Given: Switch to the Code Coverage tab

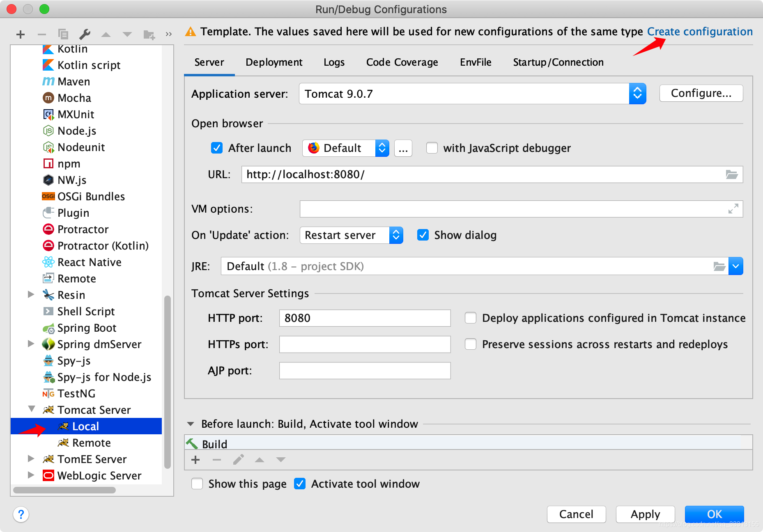Looking at the screenshot, I should (402, 62).
